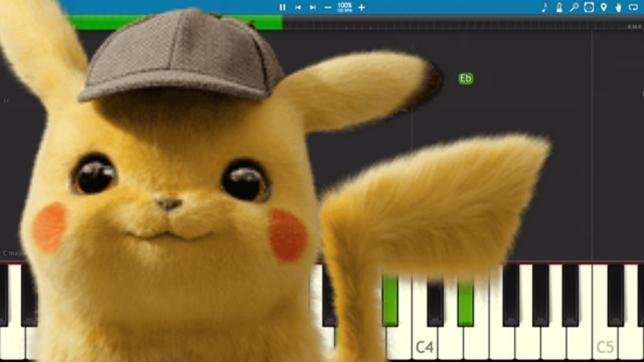Click the falling Eb note block

[x=466, y=78]
